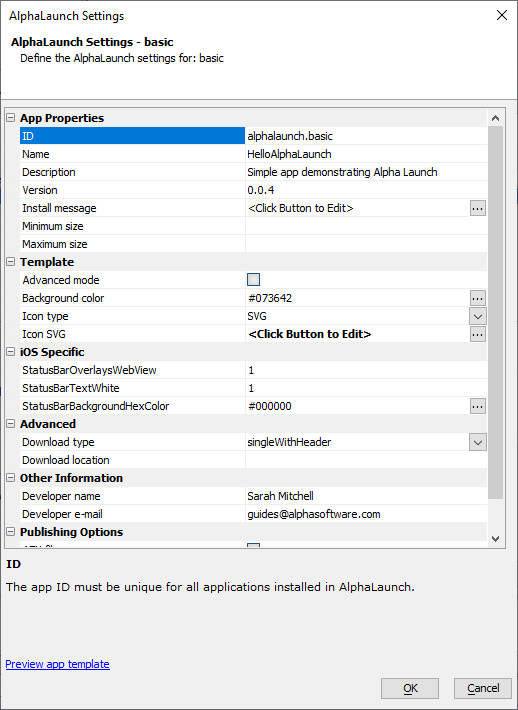Image resolution: width=518 pixels, height=710 pixels.
Task: Collapse the Advanced section
Action: click(11, 424)
